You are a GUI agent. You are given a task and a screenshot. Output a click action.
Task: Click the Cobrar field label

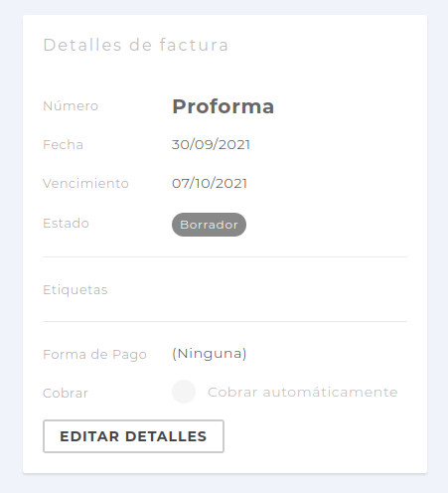tap(66, 394)
